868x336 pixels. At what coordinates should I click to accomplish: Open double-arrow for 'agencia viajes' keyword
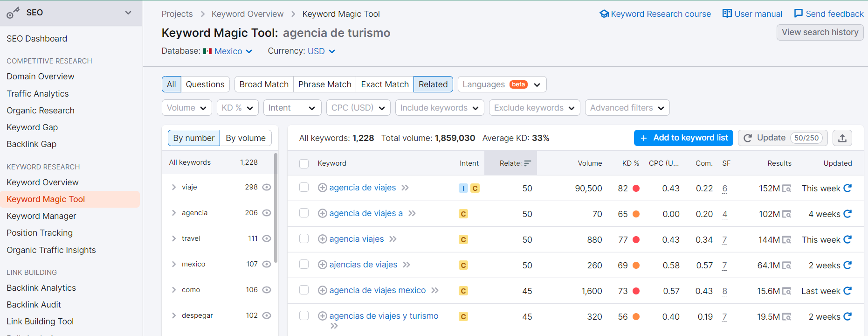click(x=393, y=239)
